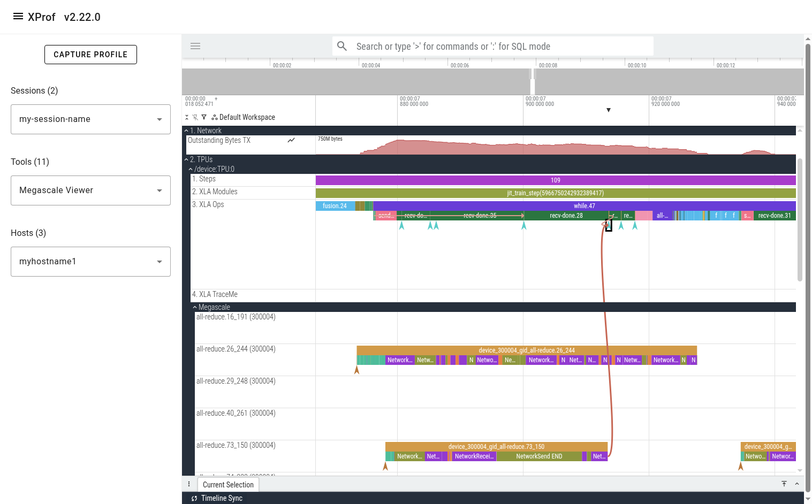The width and height of the screenshot is (812, 504).
Task: Switch to the Current Selection tab
Action: click(228, 484)
